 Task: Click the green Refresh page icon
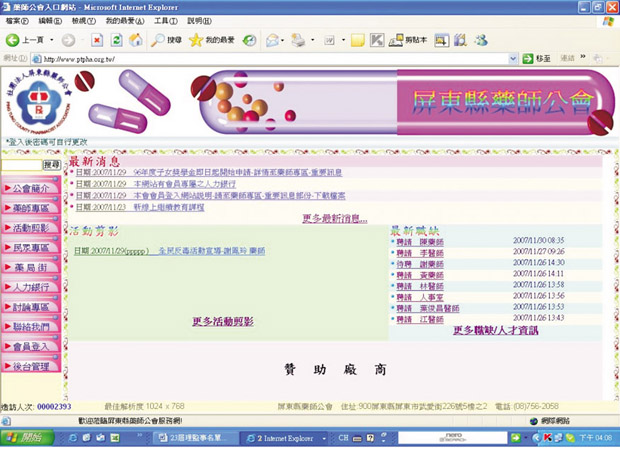(116, 40)
